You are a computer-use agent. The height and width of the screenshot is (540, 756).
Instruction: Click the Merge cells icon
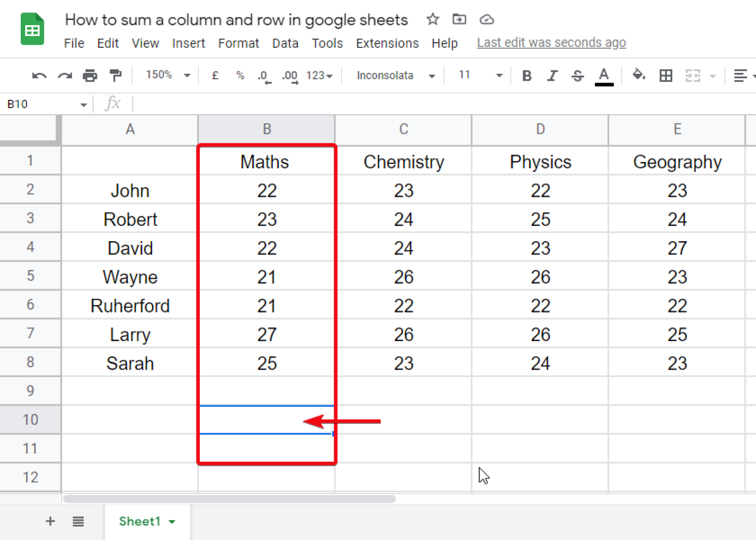(693, 76)
